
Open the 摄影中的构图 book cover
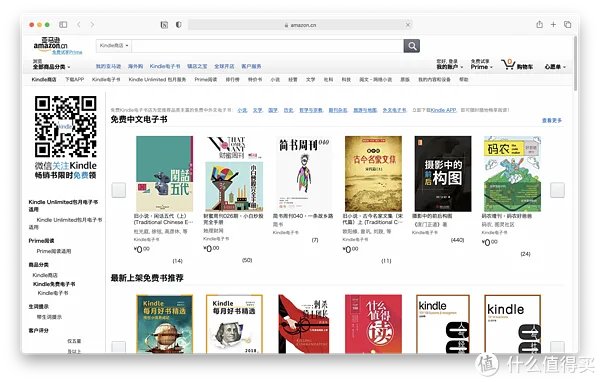(443, 173)
